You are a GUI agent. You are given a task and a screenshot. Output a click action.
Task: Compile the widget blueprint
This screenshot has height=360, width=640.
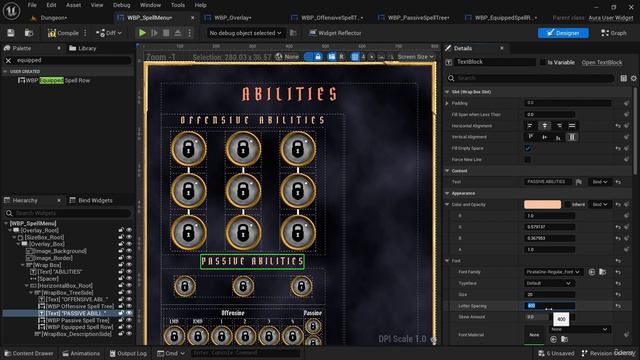[x=63, y=33]
